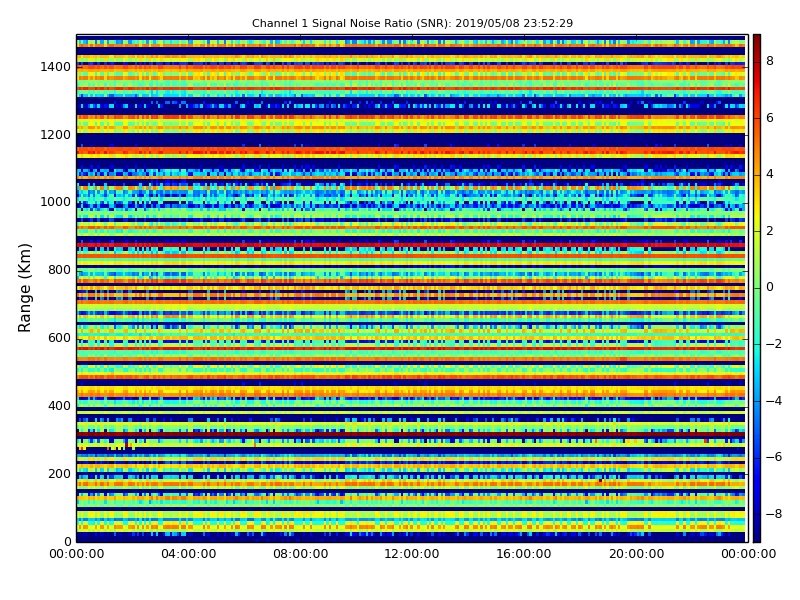The width and height of the screenshot is (800, 600).
Task: Click the 08:00:00 time axis label
Action: pos(301,554)
